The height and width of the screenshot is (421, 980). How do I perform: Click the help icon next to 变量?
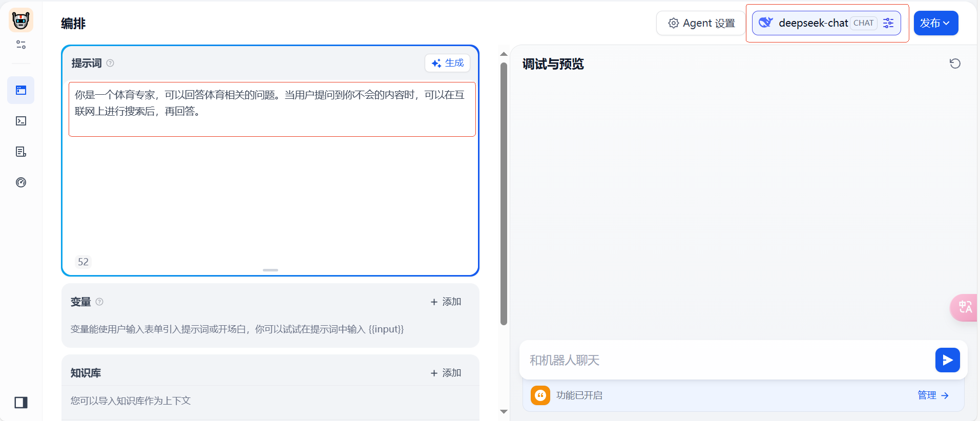click(x=99, y=302)
